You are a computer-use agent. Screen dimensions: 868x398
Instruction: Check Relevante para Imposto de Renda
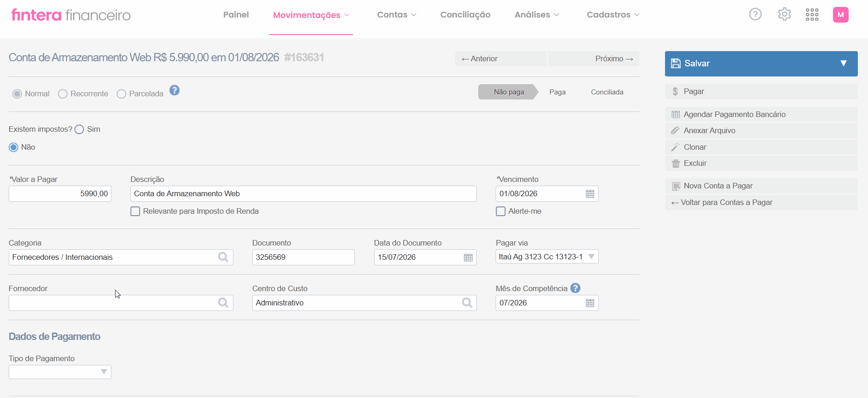tap(135, 211)
